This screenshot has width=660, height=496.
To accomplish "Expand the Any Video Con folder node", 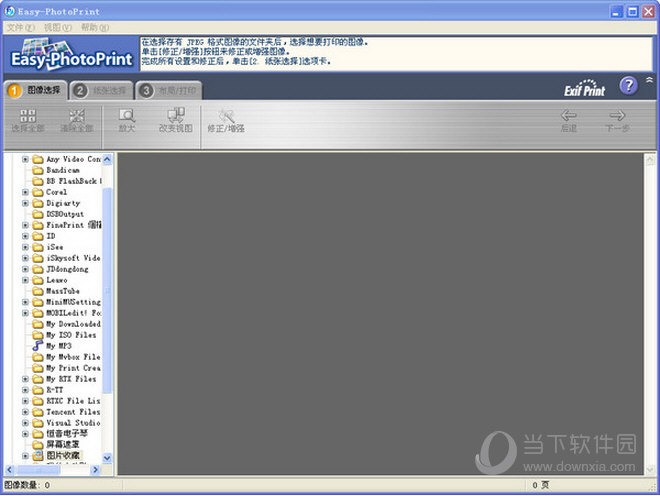I will (x=25, y=159).
